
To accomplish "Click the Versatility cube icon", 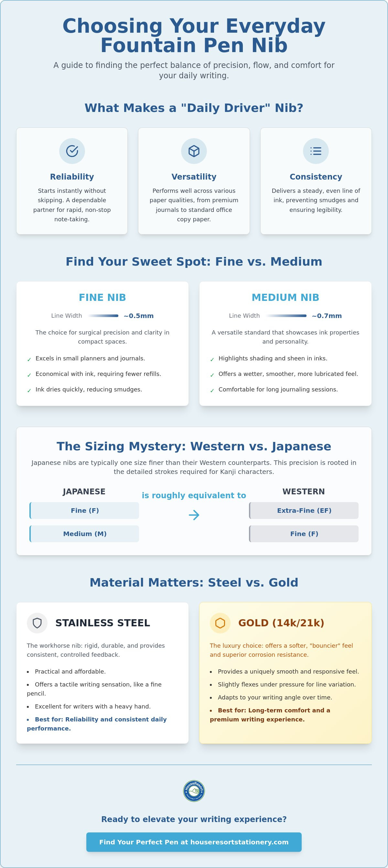I will 194,151.
